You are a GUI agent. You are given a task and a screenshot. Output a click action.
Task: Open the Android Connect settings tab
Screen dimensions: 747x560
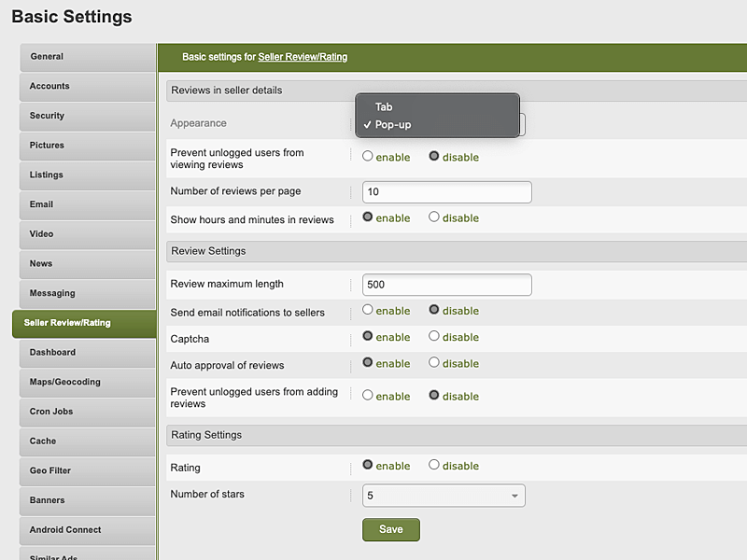tap(88, 530)
